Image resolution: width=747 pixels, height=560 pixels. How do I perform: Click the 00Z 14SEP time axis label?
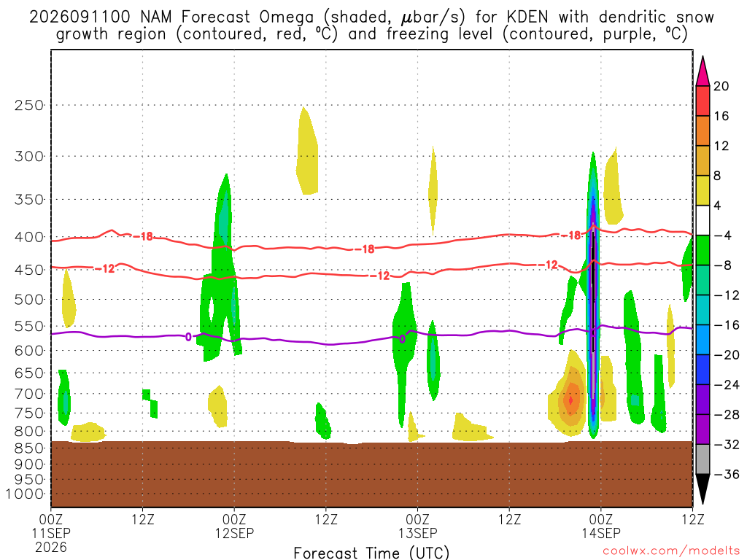[x=601, y=526]
